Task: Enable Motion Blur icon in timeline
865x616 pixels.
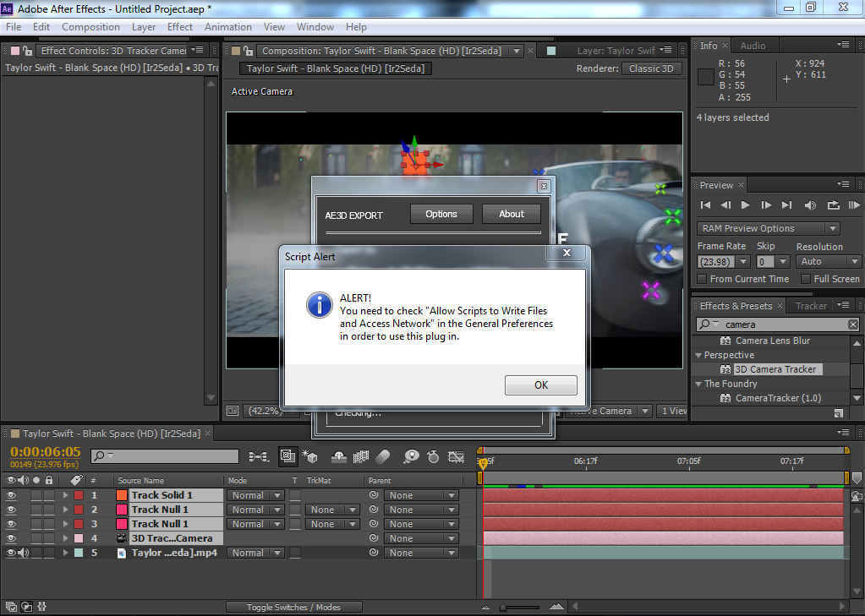Action: click(x=383, y=456)
